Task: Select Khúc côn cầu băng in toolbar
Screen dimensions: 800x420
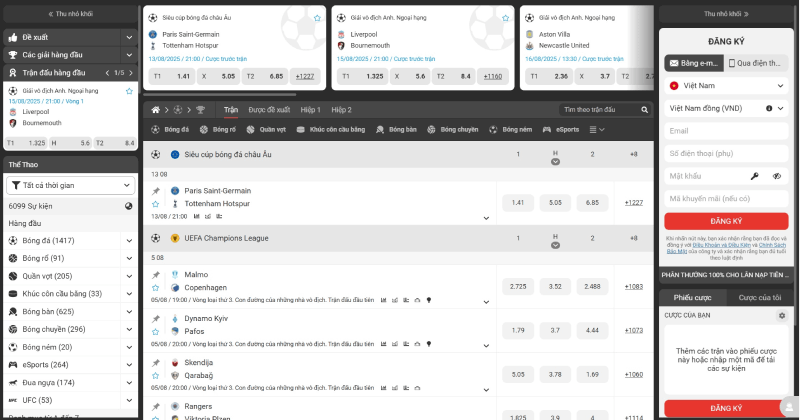Action: (331, 130)
